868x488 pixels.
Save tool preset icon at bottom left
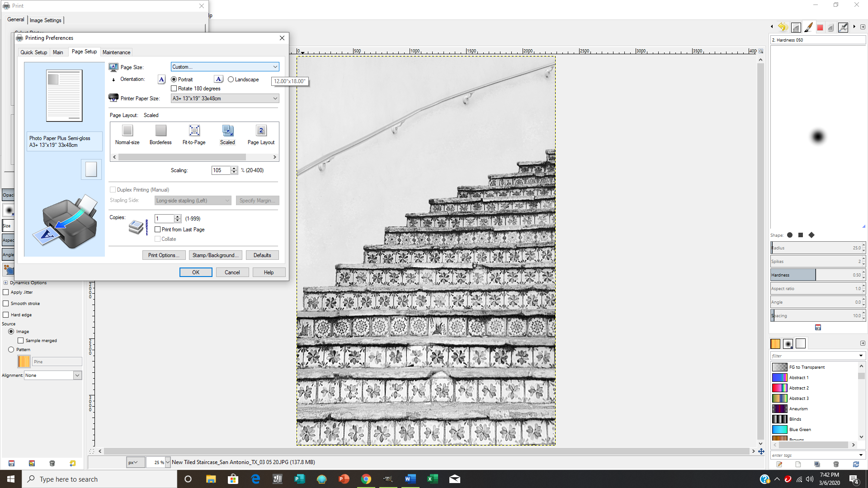11,463
